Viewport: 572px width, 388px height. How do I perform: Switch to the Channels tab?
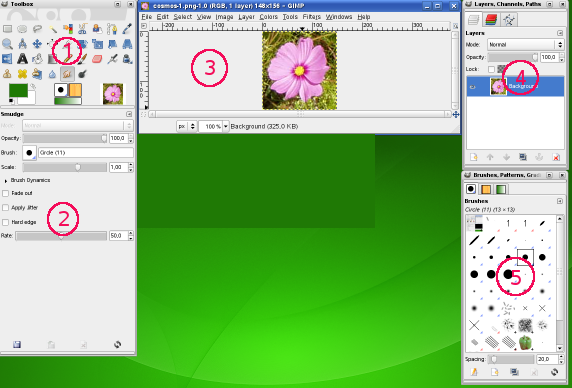coord(491,19)
